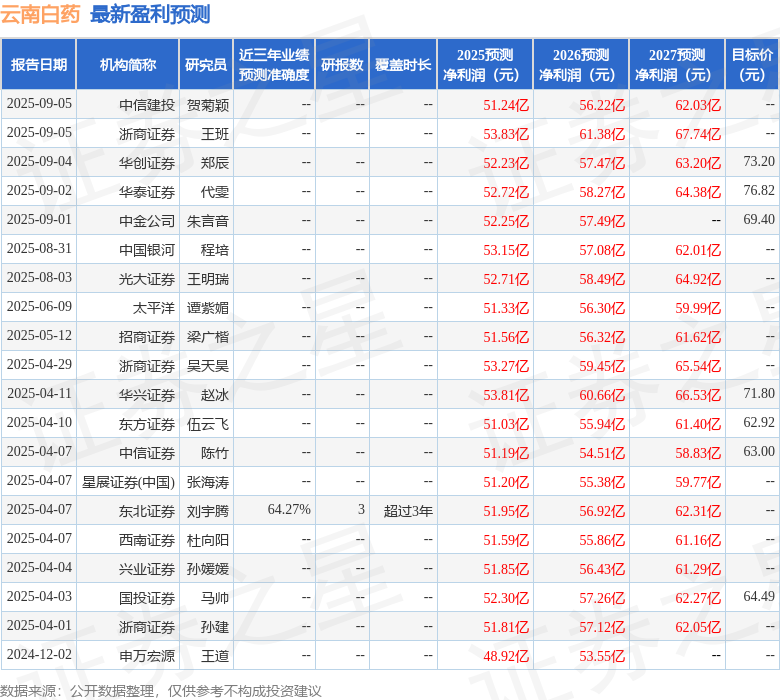Click the 48.92亿 net profit forecast
This screenshot has height=700, width=780.
tap(506, 656)
